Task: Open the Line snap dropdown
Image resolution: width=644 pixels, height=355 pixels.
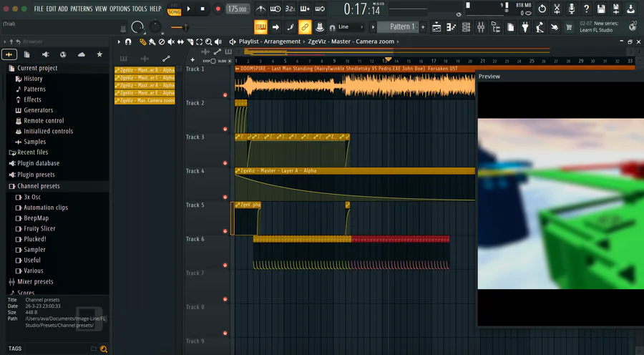Action: [x=351, y=27]
